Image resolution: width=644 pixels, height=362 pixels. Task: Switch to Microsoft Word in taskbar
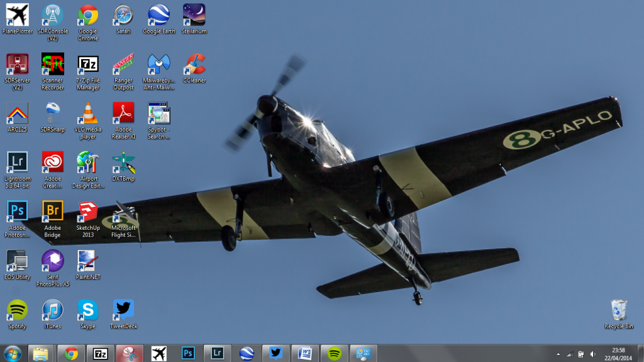305,353
